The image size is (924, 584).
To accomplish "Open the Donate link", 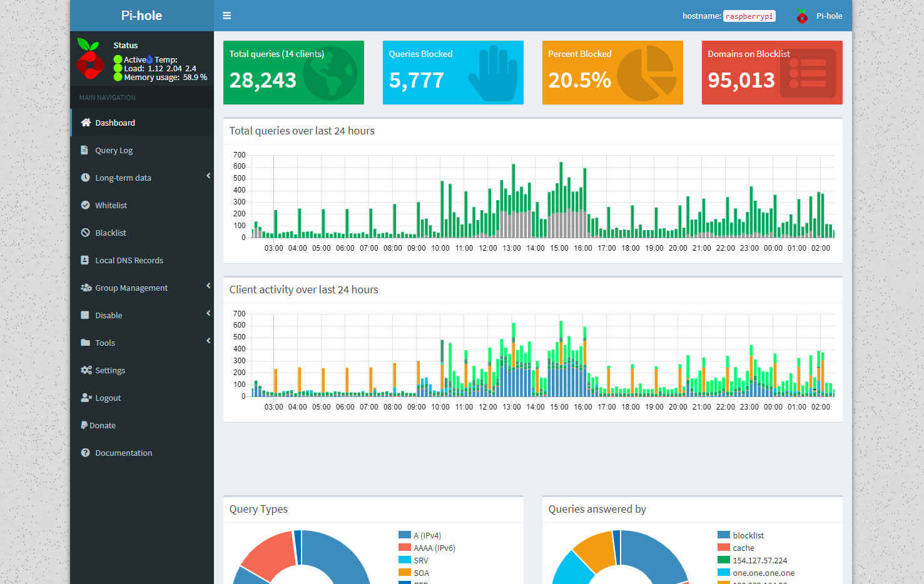I will (x=102, y=425).
